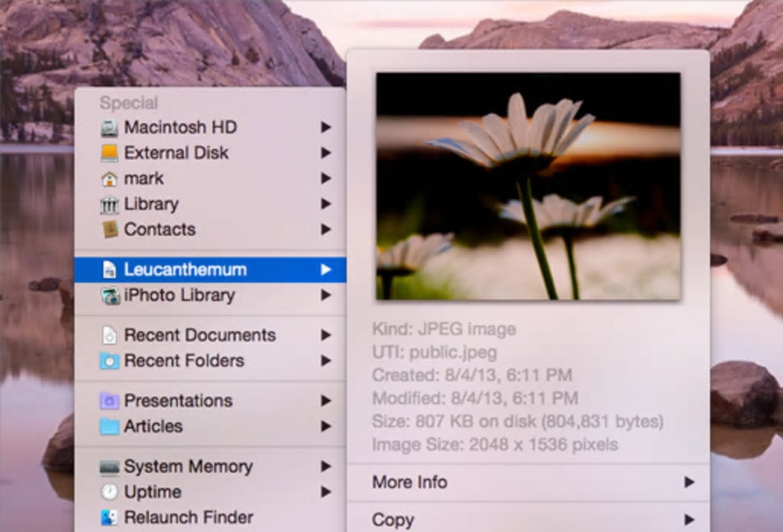Screen dimensions: 783x532
Task: Expand the mark home folder arrow
Action: pos(326,178)
